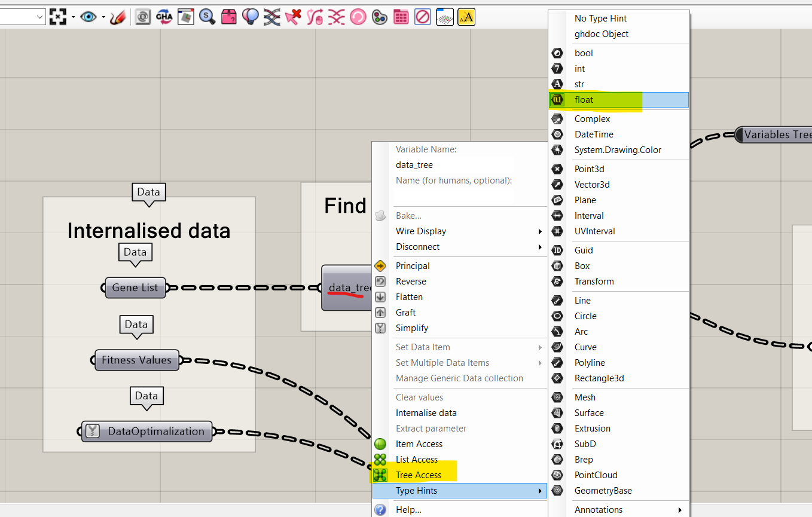Toggle the Flatten option
This screenshot has height=517, width=812.
(409, 297)
